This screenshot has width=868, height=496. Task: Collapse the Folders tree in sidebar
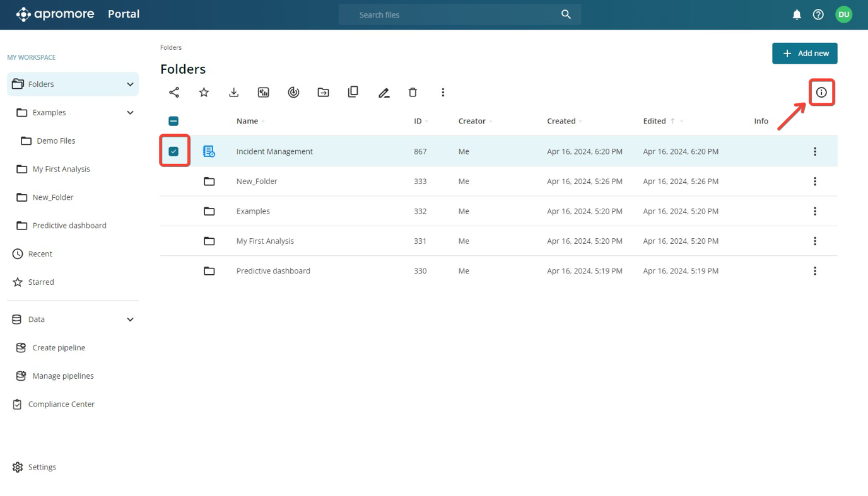[x=130, y=84]
